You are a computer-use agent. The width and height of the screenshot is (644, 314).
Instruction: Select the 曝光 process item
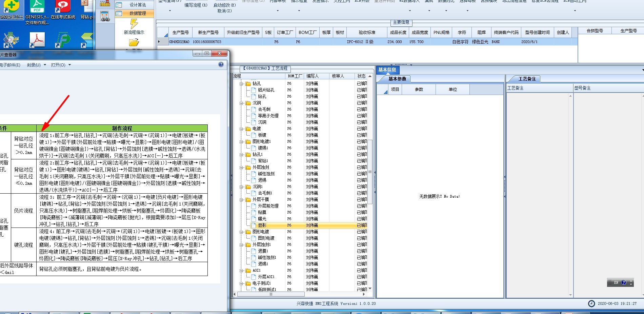click(262, 219)
